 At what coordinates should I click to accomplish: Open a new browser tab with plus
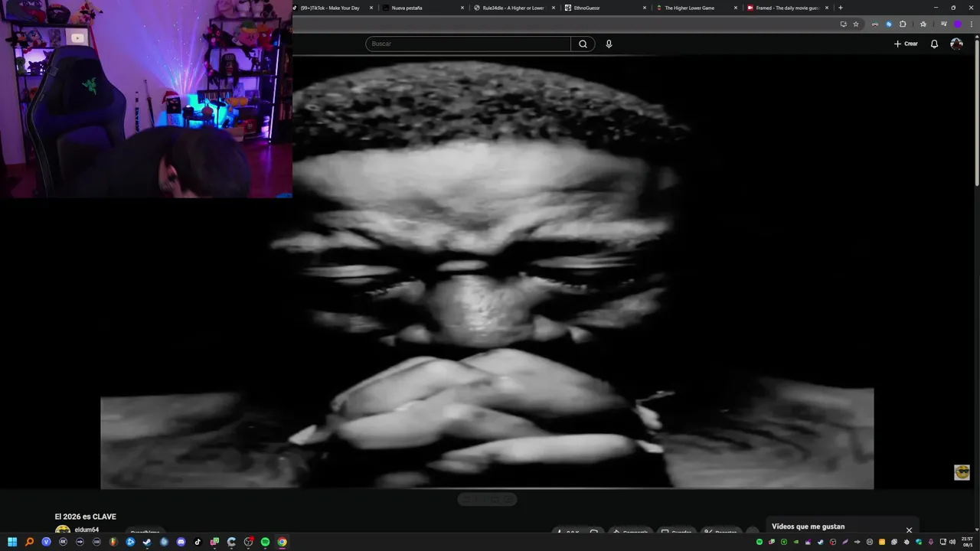coord(841,8)
